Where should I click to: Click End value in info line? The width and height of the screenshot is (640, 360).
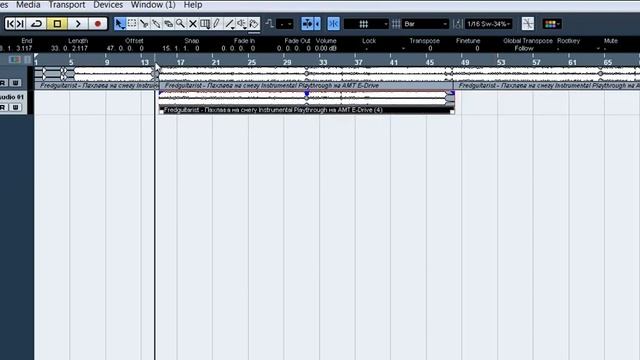point(16,48)
